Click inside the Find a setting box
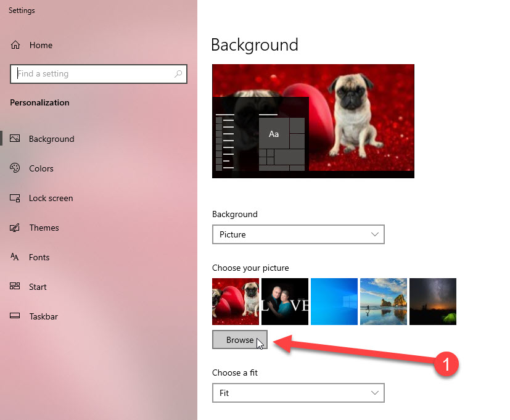510x420 pixels. click(x=93, y=74)
